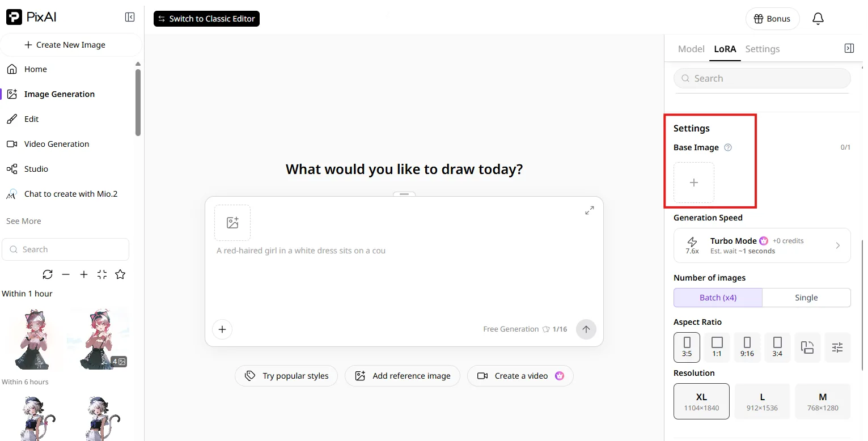Click the Bonus button
Screen dimensions: 868x441
[772, 19]
